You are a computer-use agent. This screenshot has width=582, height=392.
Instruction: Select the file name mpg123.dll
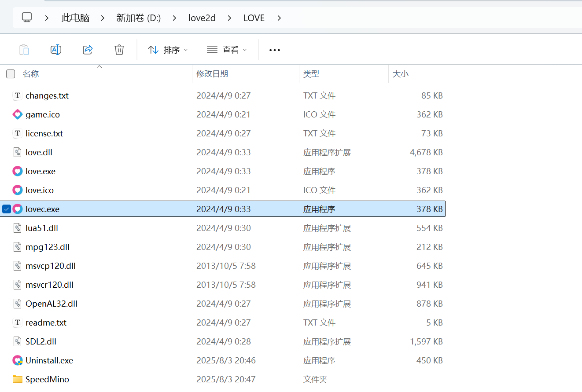coord(48,247)
